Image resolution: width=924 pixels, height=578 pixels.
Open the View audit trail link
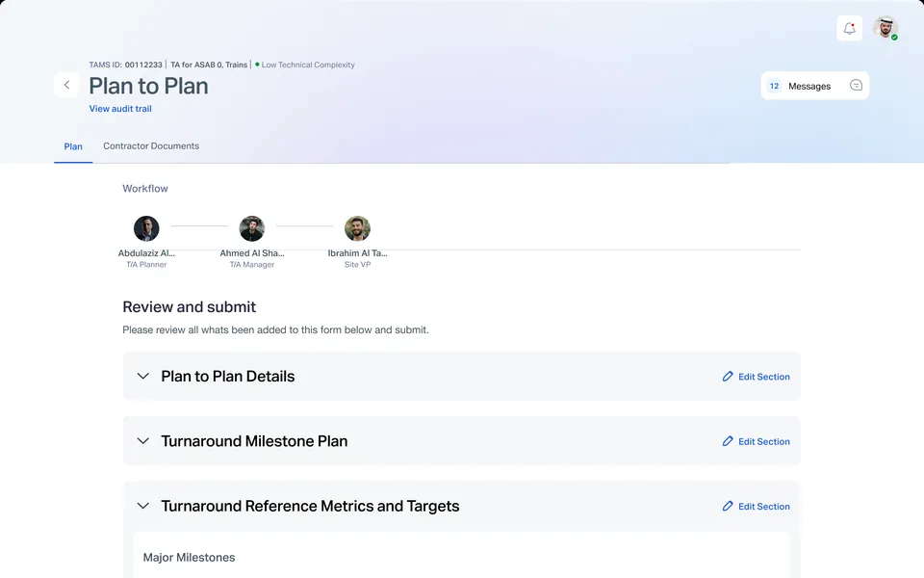(120, 109)
